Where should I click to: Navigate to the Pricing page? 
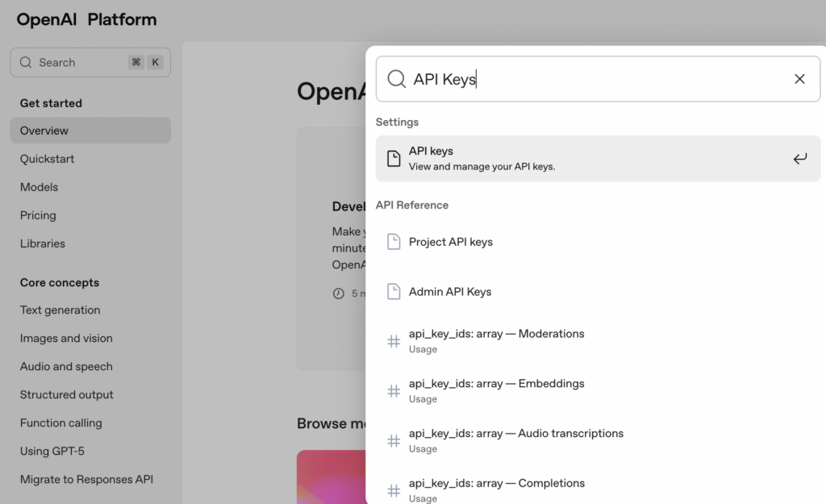(38, 215)
